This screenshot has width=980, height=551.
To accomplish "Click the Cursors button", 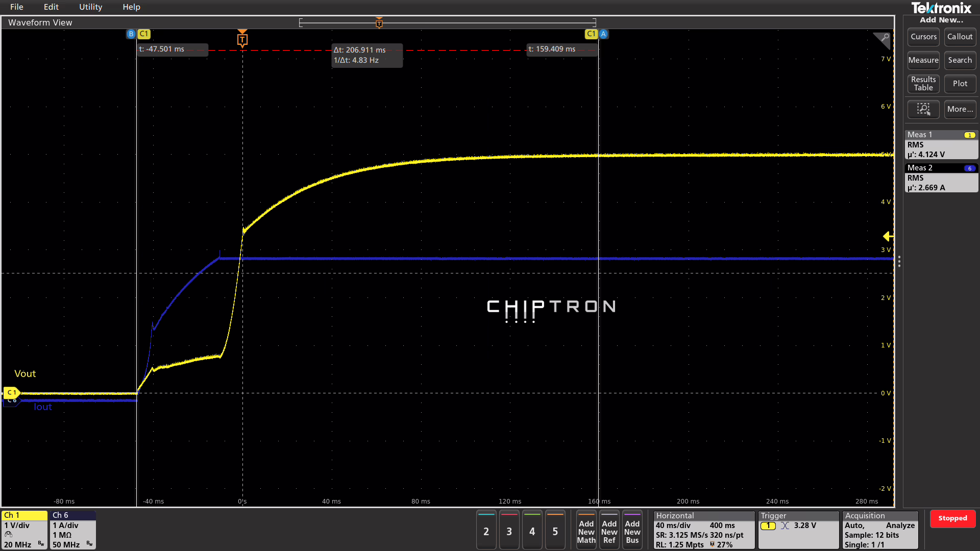I will coord(923,37).
